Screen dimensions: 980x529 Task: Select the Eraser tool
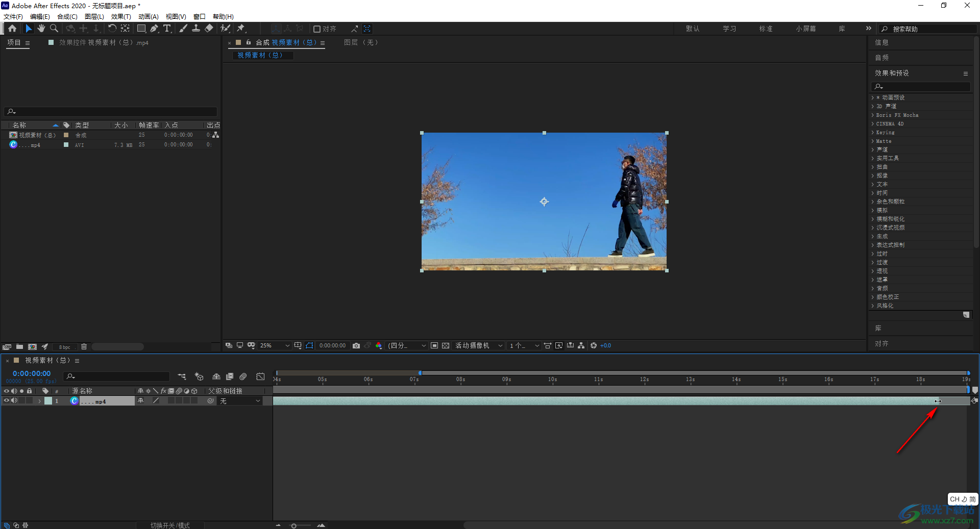209,29
